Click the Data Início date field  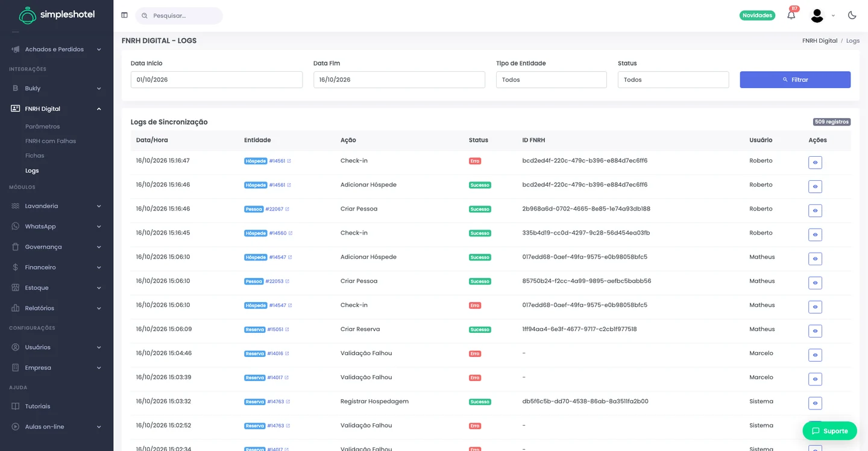point(216,80)
